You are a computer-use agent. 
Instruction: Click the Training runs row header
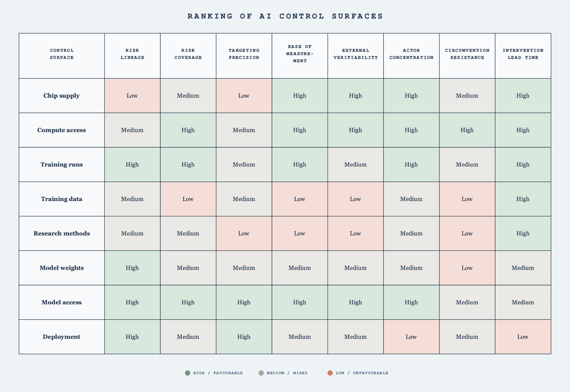tap(62, 165)
